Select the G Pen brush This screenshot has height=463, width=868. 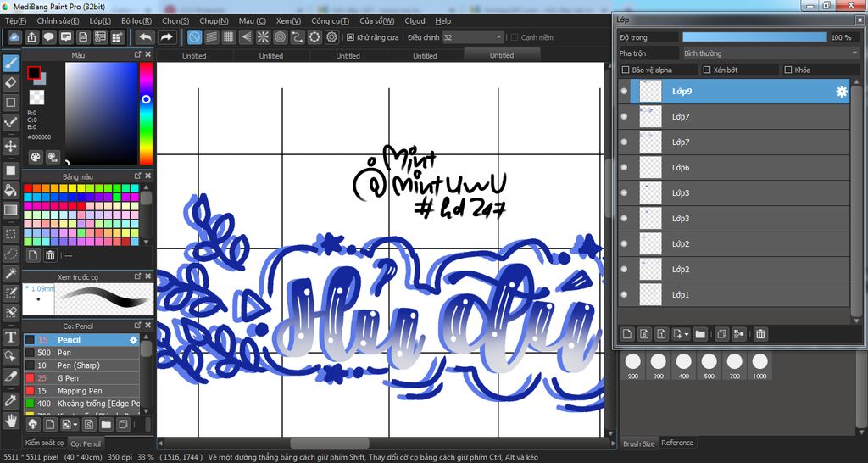click(81, 378)
